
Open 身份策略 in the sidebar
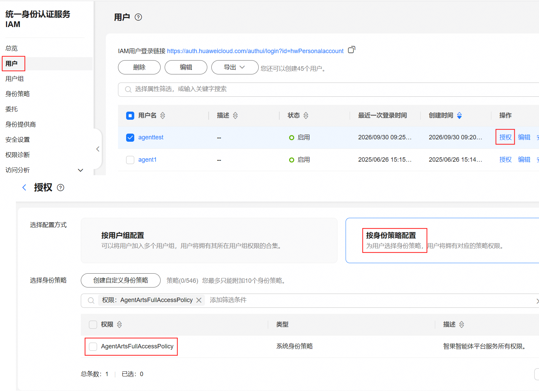[18, 94]
